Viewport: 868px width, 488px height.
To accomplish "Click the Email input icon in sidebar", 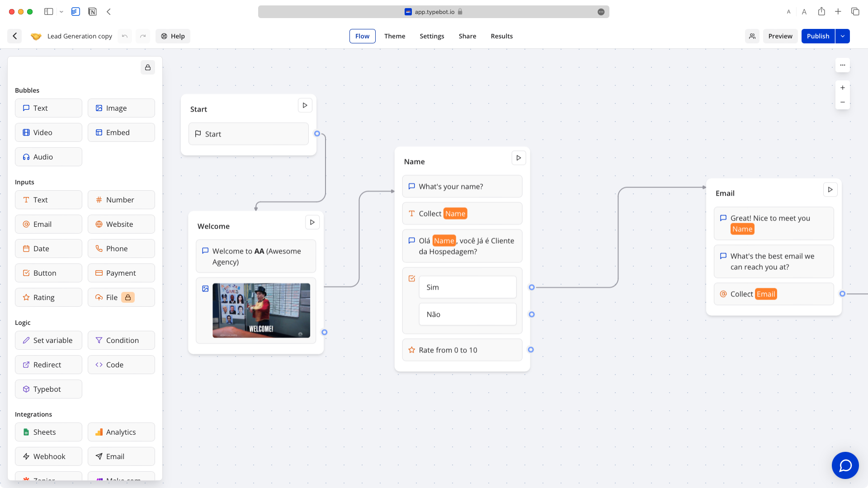I will pos(26,224).
